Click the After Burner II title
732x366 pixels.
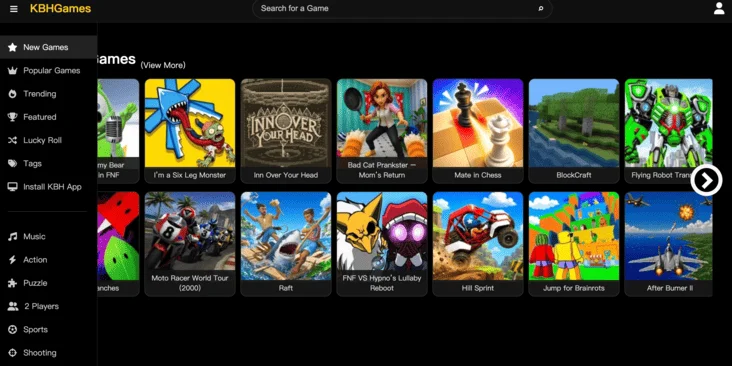coord(670,289)
